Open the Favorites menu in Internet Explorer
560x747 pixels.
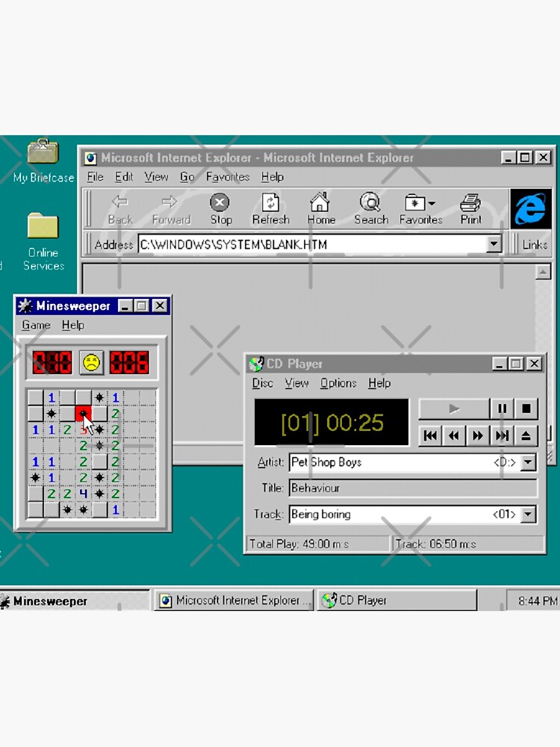tap(228, 177)
